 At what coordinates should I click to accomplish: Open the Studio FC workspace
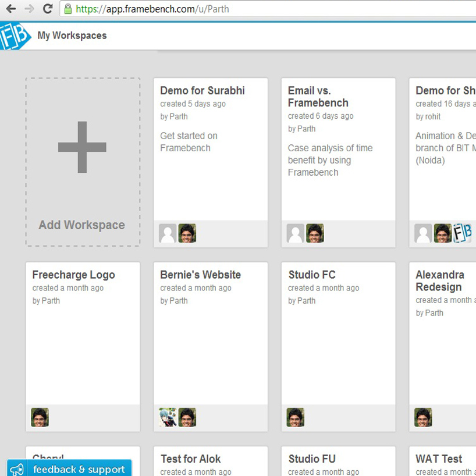tap(312, 275)
